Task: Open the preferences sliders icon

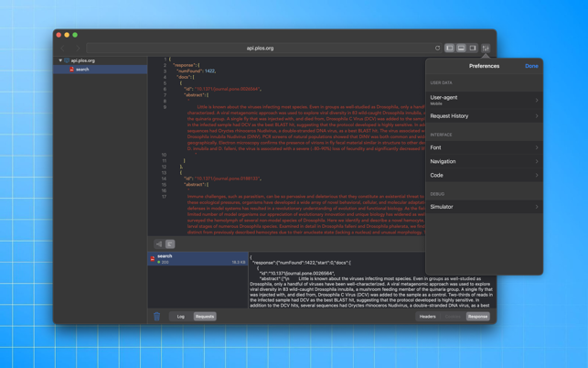Action: (x=486, y=49)
